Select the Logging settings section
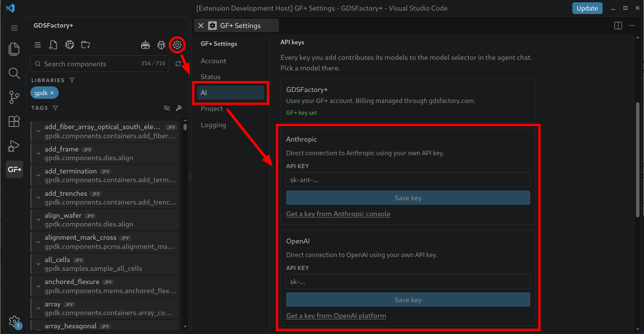 pos(230,125)
